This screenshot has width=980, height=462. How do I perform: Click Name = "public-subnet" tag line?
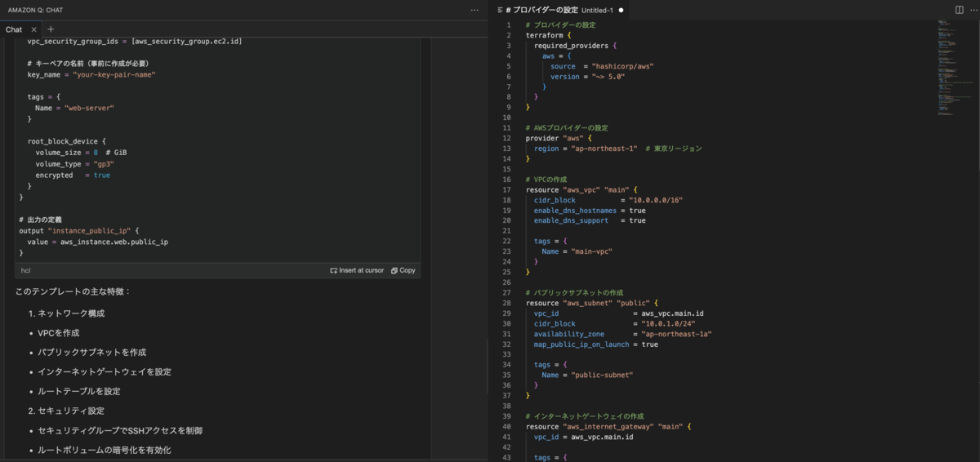pyautogui.click(x=587, y=375)
